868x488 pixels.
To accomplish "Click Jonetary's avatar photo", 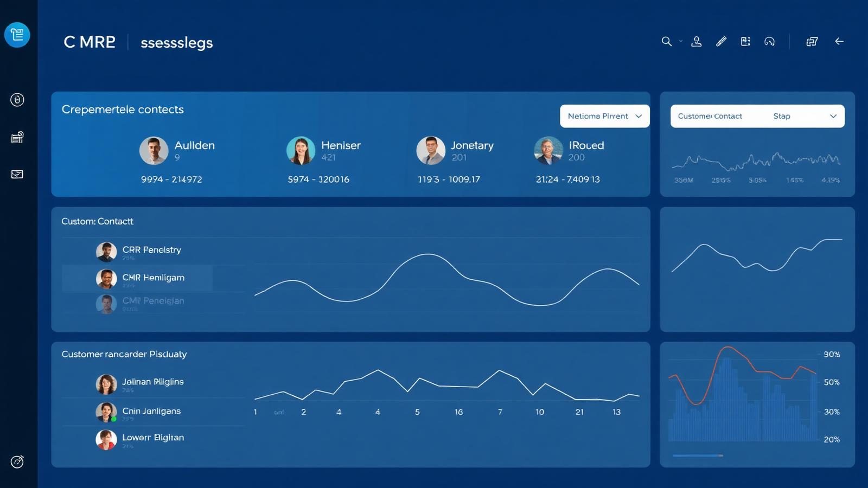I will click(431, 150).
